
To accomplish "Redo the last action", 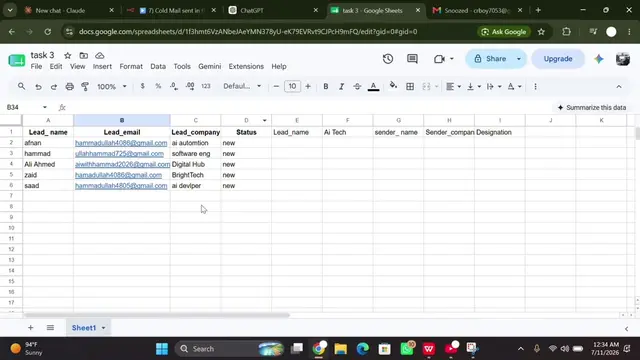I will pyautogui.click(x=53, y=87).
